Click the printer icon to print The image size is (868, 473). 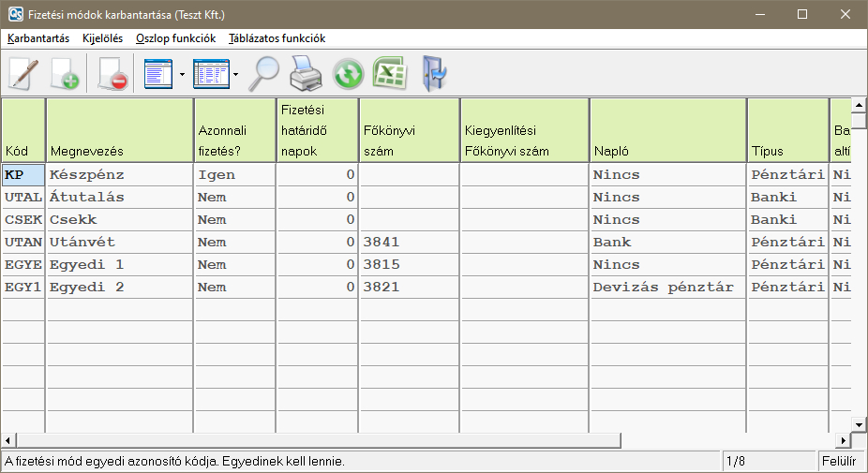[306, 73]
